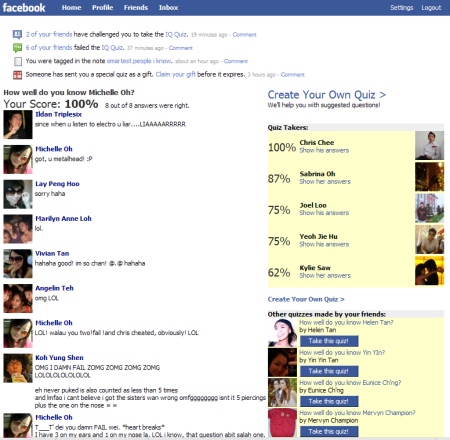Open Ildan Triplesix's profile name
This screenshot has height=440, width=450.
pyautogui.click(x=59, y=114)
